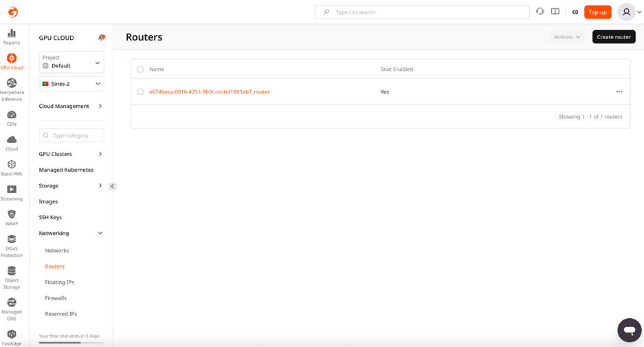This screenshot has height=347, width=644.
Task: Click the free trial ends notice
Action: pos(69,336)
